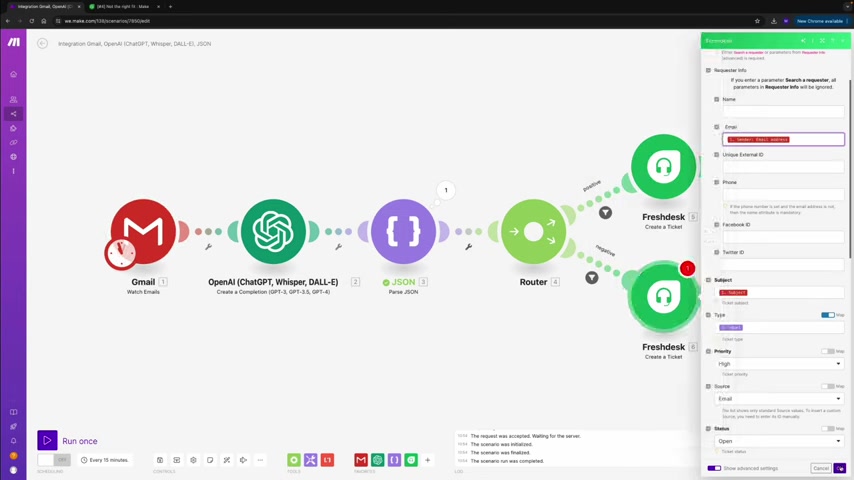854x480 pixels.
Task: Open the Team icon in the left sidebar
Action: tap(14, 100)
